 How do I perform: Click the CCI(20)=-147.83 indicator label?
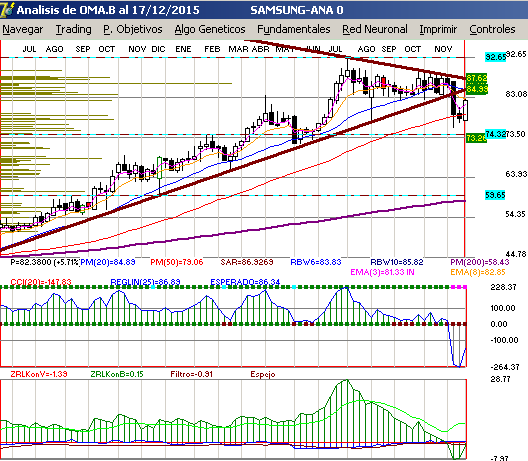[41, 282]
